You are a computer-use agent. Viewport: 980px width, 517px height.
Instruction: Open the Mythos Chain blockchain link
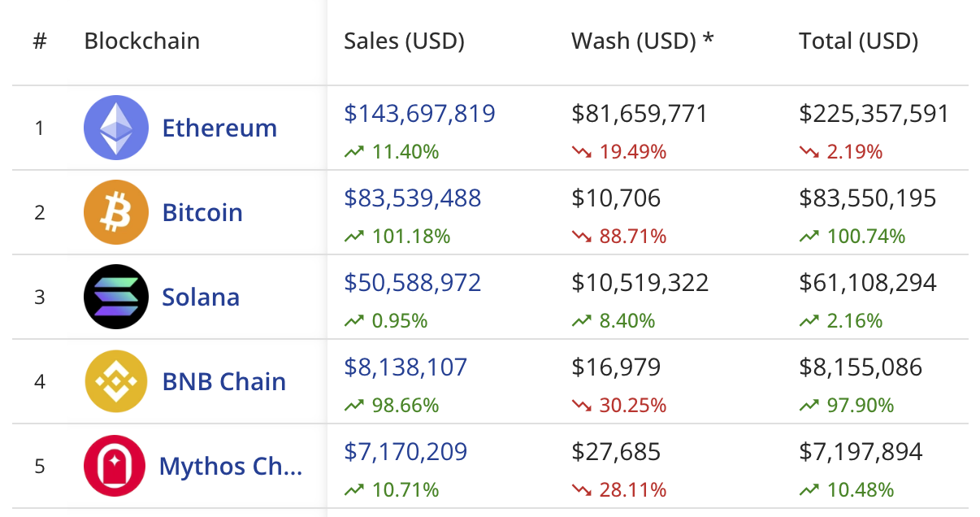[231, 466]
